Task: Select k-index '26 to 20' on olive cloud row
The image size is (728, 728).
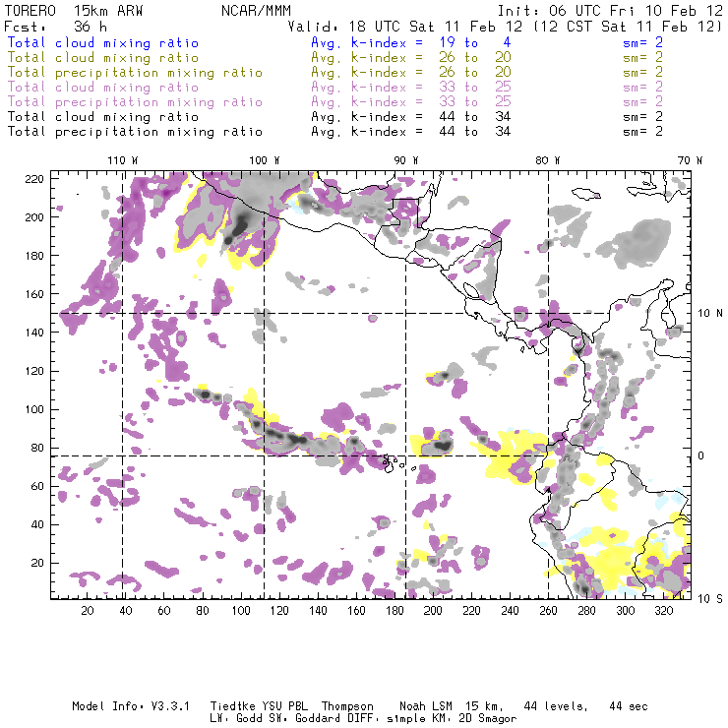Action: [x=475, y=58]
